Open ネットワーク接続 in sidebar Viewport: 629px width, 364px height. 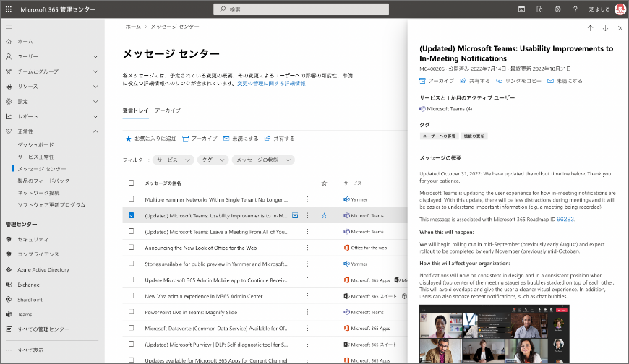tap(38, 194)
